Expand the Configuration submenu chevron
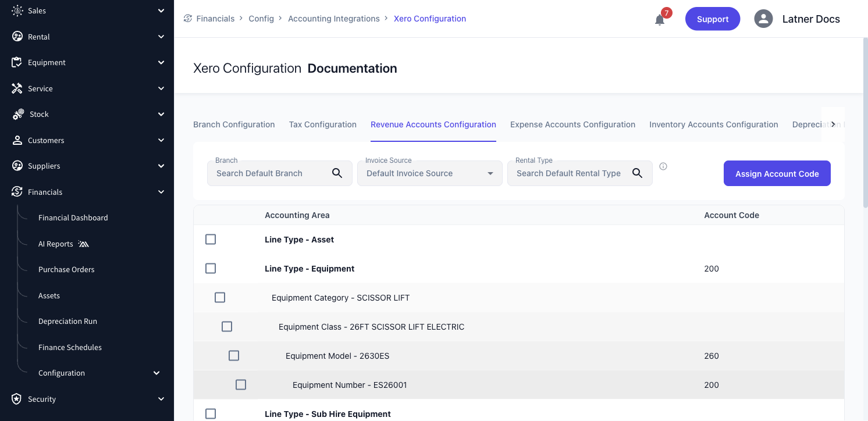The height and width of the screenshot is (421, 868). pyautogui.click(x=156, y=373)
